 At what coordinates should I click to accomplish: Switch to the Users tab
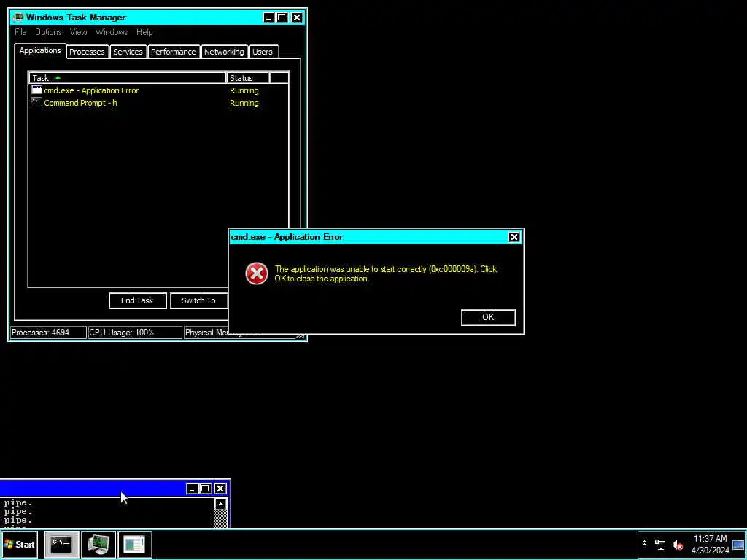pyautogui.click(x=263, y=52)
